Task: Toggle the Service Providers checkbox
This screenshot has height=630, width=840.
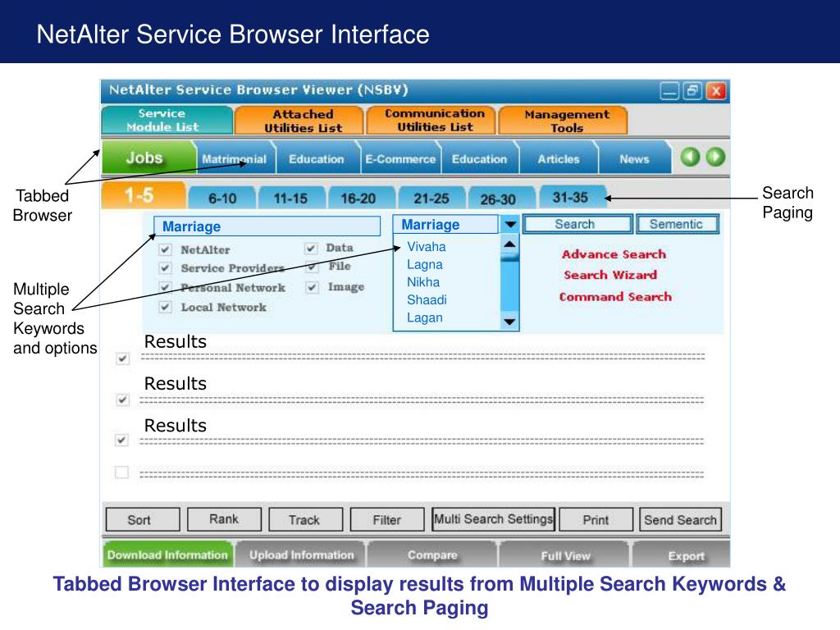Action: coord(165,268)
